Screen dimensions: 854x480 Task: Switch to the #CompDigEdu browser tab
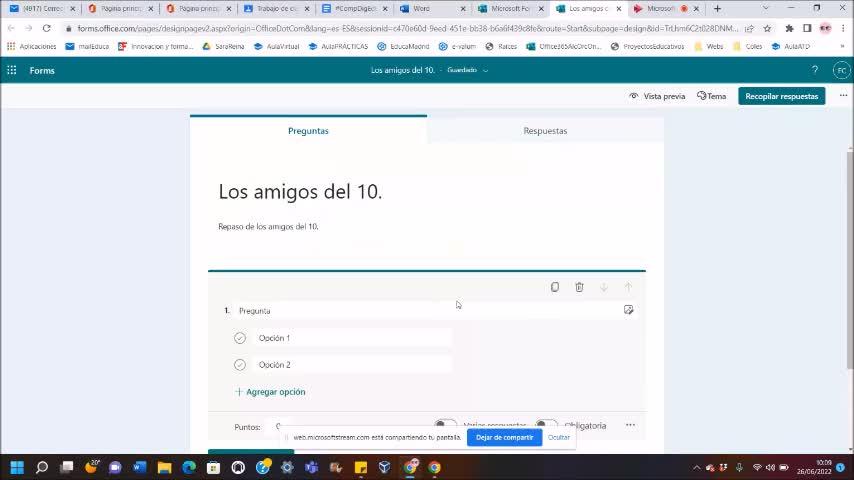(355, 9)
